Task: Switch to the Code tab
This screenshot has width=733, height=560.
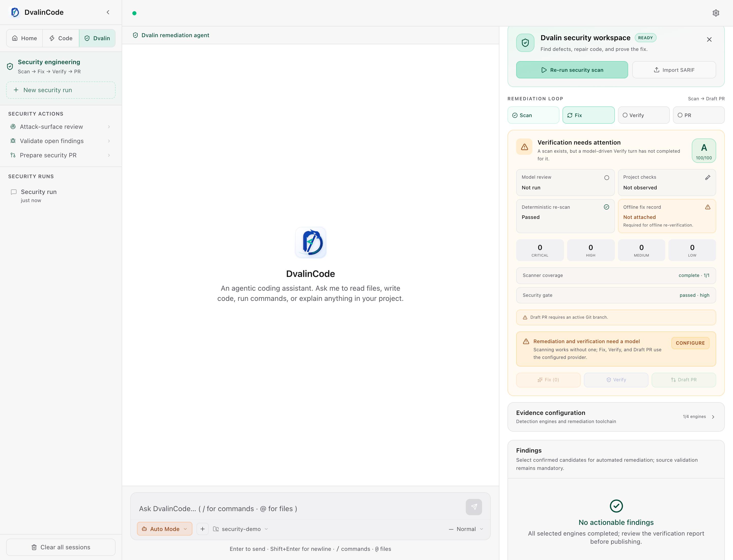Action: (x=61, y=38)
